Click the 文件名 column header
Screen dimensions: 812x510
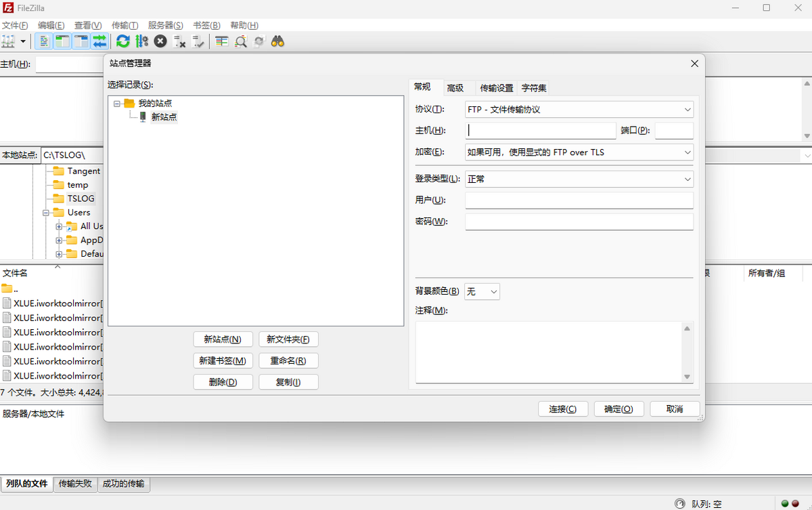click(51, 273)
